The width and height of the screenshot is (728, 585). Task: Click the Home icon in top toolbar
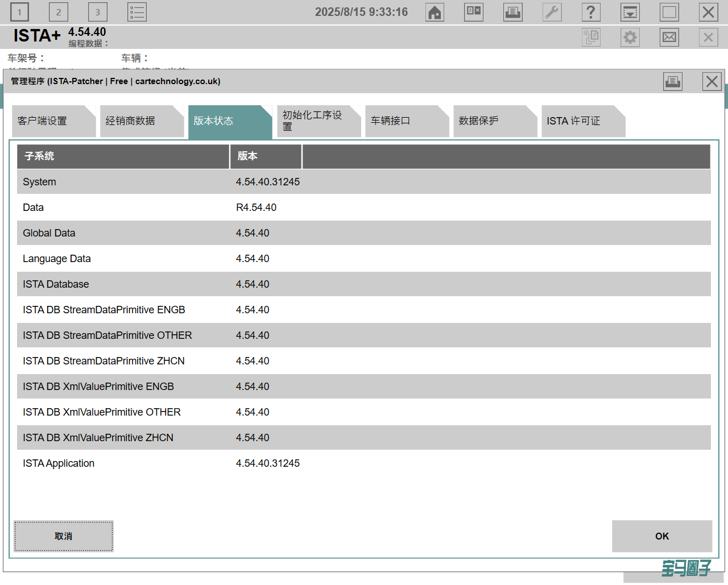pyautogui.click(x=435, y=13)
